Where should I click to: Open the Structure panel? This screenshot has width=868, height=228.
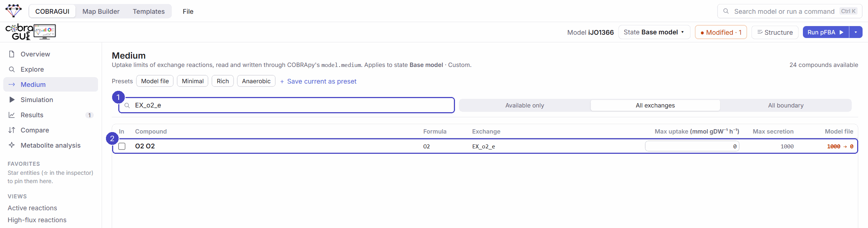click(775, 32)
